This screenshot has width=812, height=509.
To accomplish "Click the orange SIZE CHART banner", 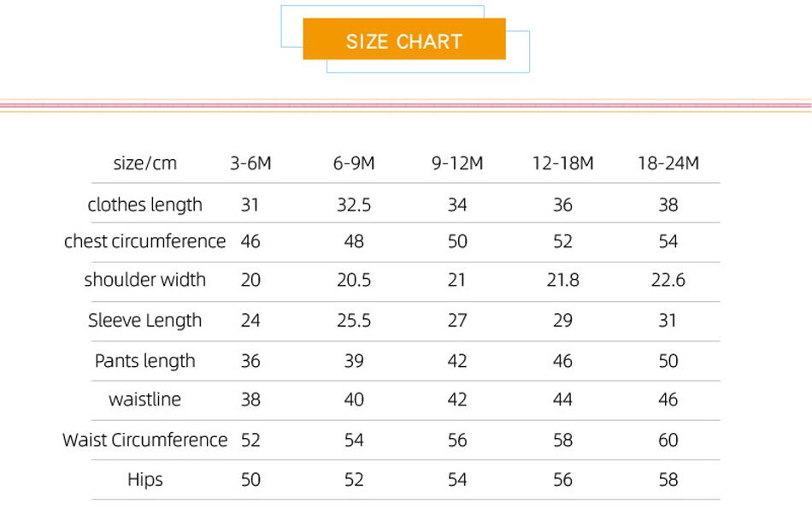I will click(404, 40).
